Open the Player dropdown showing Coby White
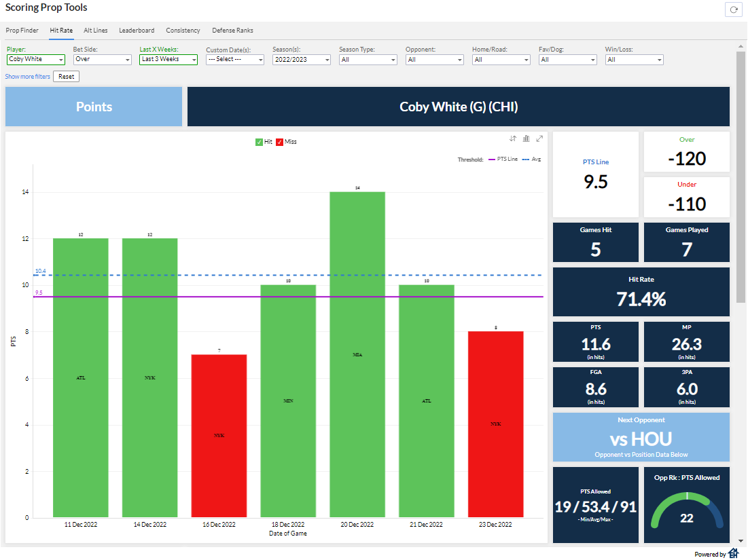748x560 pixels. (x=35, y=60)
